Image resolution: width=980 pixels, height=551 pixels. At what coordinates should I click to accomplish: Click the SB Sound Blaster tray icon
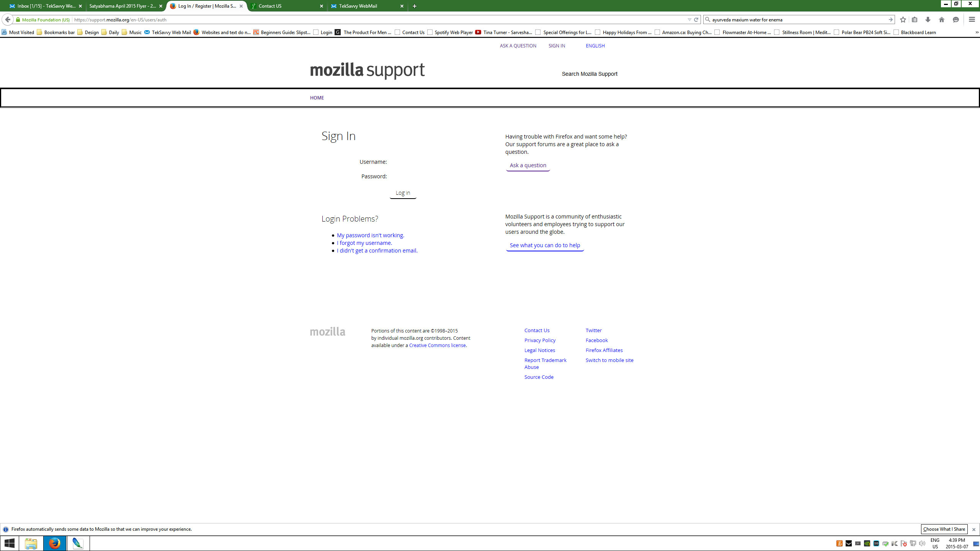click(876, 543)
